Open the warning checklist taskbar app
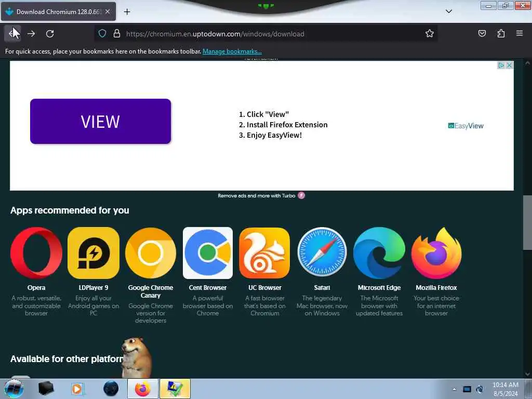The image size is (532, 399). (x=175, y=389)
